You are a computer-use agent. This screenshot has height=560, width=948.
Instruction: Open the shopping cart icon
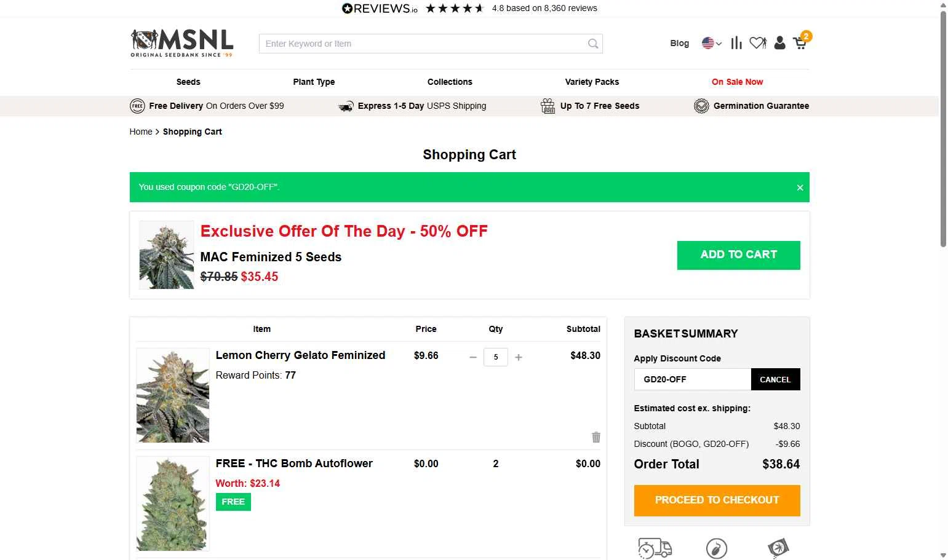(x=801, y=42)
